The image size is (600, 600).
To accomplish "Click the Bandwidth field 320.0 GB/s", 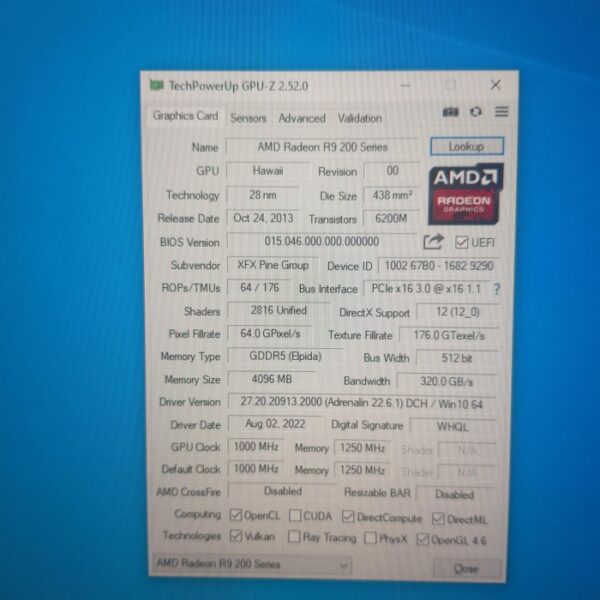I will (447, 381).
